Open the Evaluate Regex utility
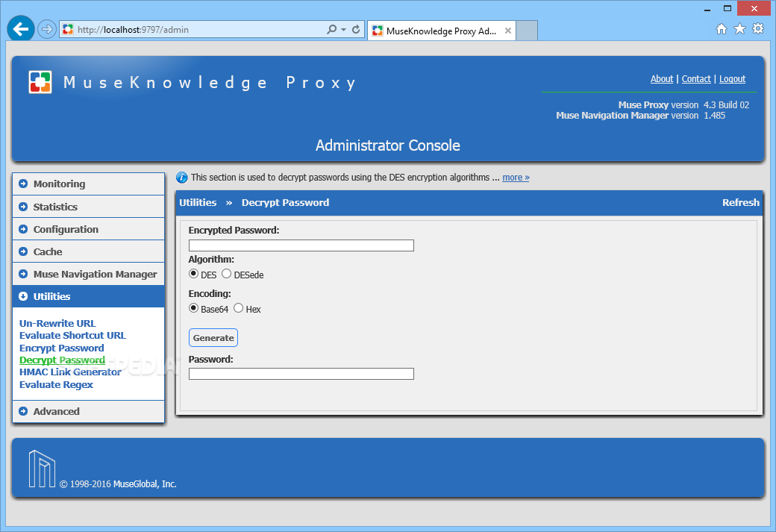The width and height of the screenshot is (776, 532). [56, 384]
